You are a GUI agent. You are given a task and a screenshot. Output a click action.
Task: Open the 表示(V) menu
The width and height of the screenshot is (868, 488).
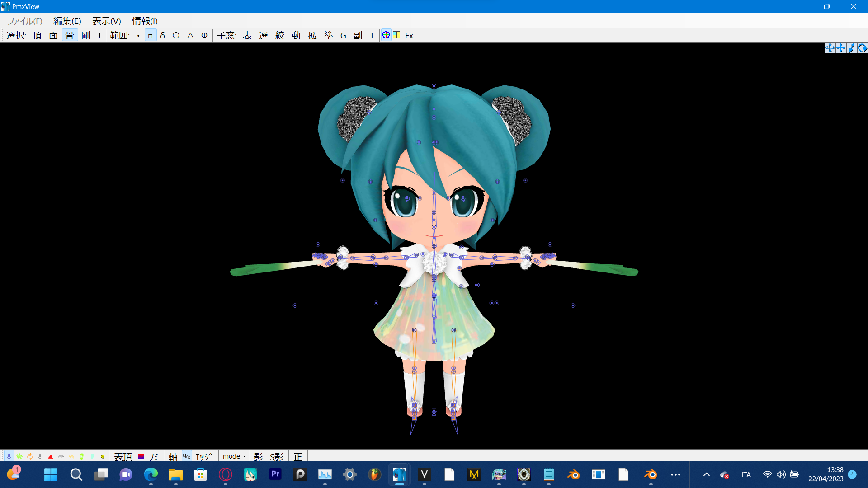pos(107,21)
